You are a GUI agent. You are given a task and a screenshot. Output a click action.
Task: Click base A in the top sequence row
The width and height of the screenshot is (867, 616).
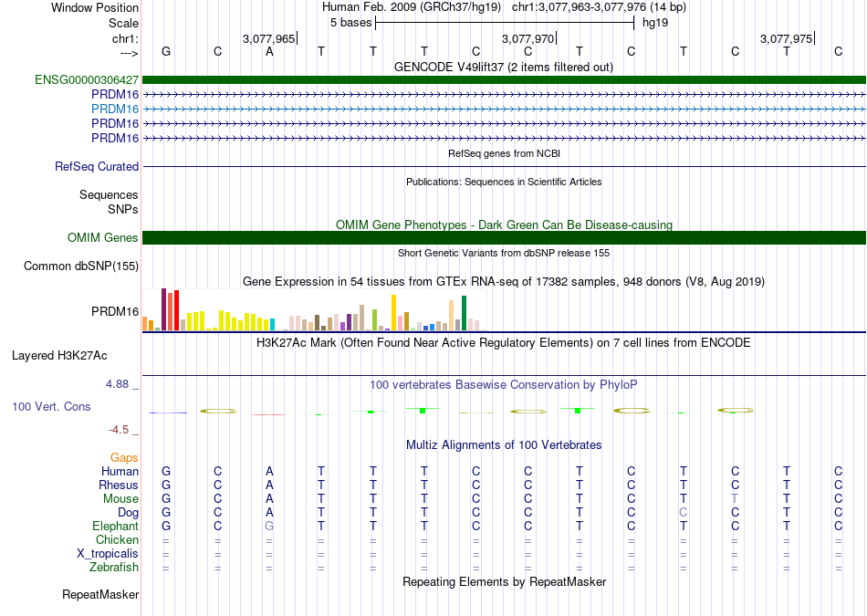269,52
